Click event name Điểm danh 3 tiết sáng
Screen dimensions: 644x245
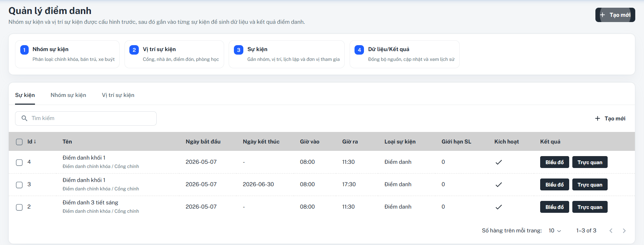click(90, 203)
